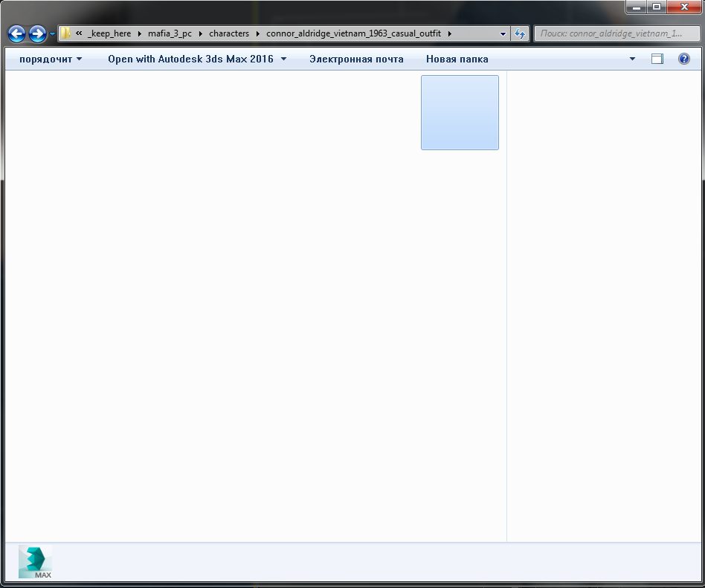Open the Упорядочить menu
The width and height of the screenshot is (705, 588).
tap(51, 59)
